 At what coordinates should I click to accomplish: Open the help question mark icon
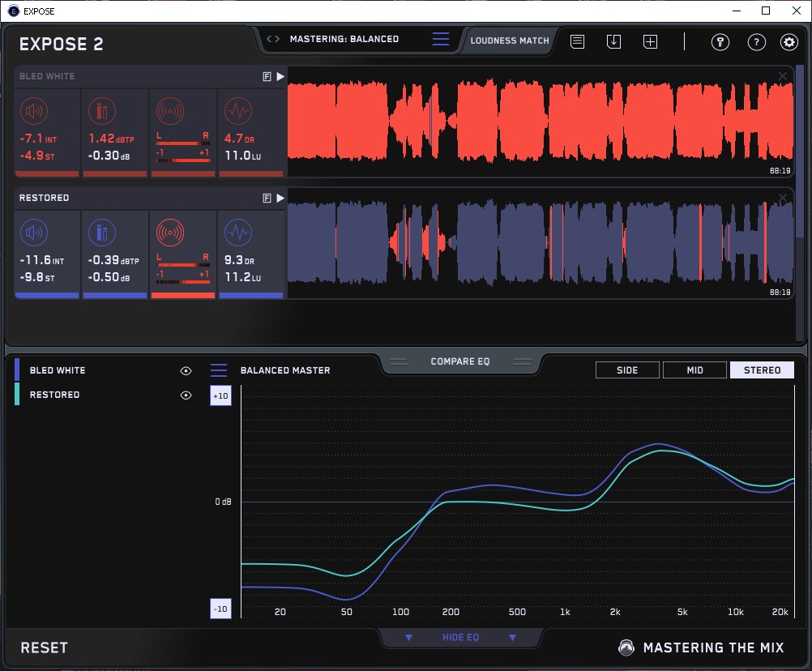coord(757,42)
